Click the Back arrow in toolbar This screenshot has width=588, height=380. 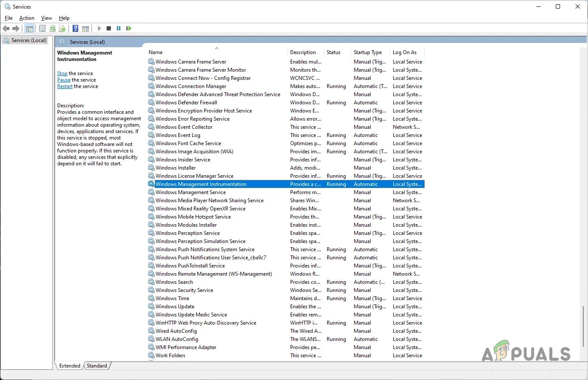tap(6, 28)
